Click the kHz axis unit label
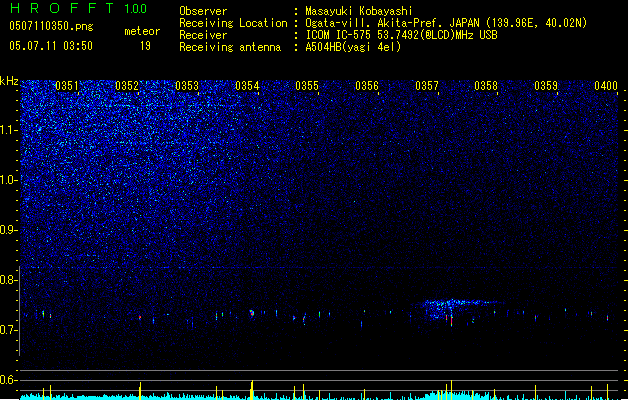 [x=9, y=81]
